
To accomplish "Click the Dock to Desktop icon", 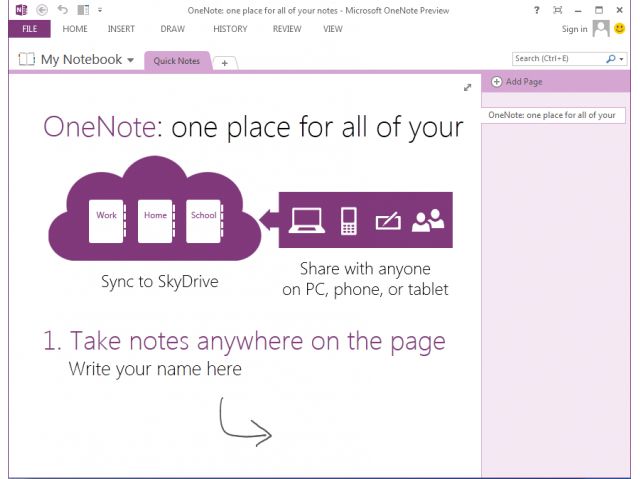I will tap(82, 10).
